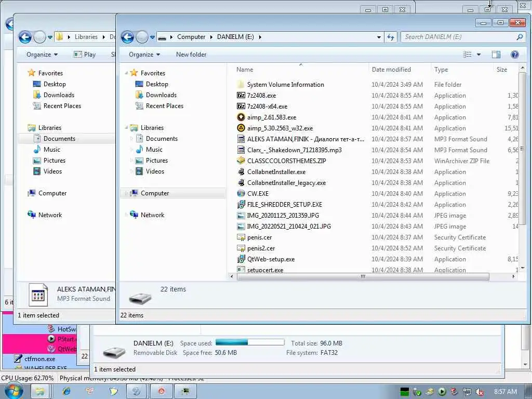Open the Organize menu in DANIELM (E:) window
Viewport: 532px width, 399px height.
(144, 54)
